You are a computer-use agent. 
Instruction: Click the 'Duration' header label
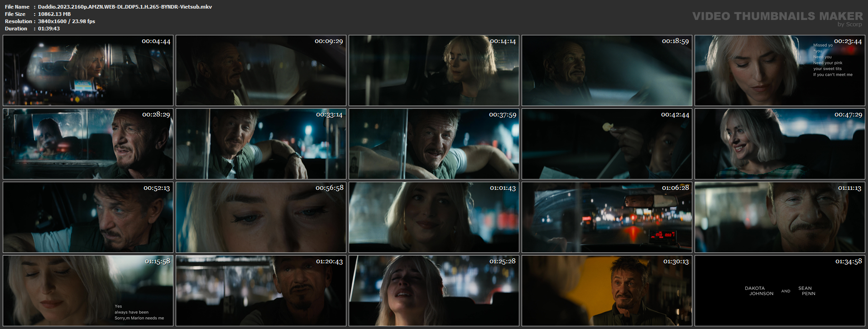click(16, 29)
